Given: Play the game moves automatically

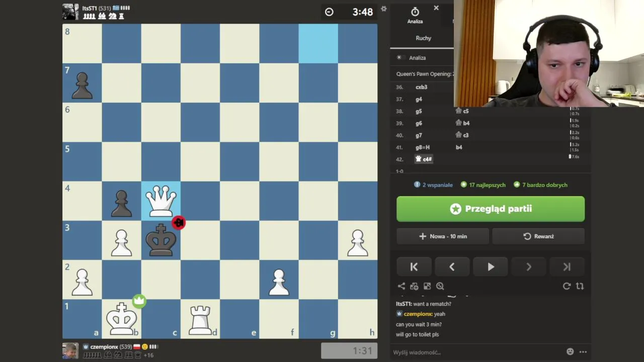Looking at the screenshot, I should (x=491, y=267).
